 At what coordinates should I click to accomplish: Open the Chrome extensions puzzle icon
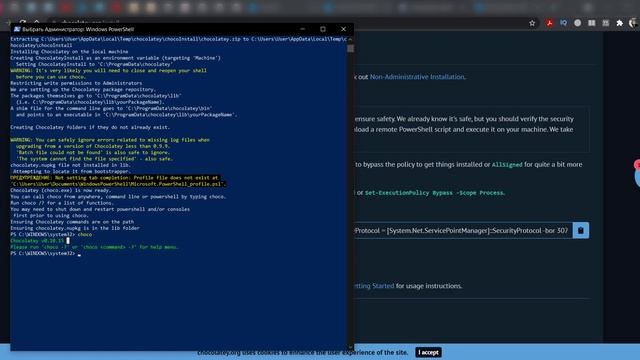[619, 23]
